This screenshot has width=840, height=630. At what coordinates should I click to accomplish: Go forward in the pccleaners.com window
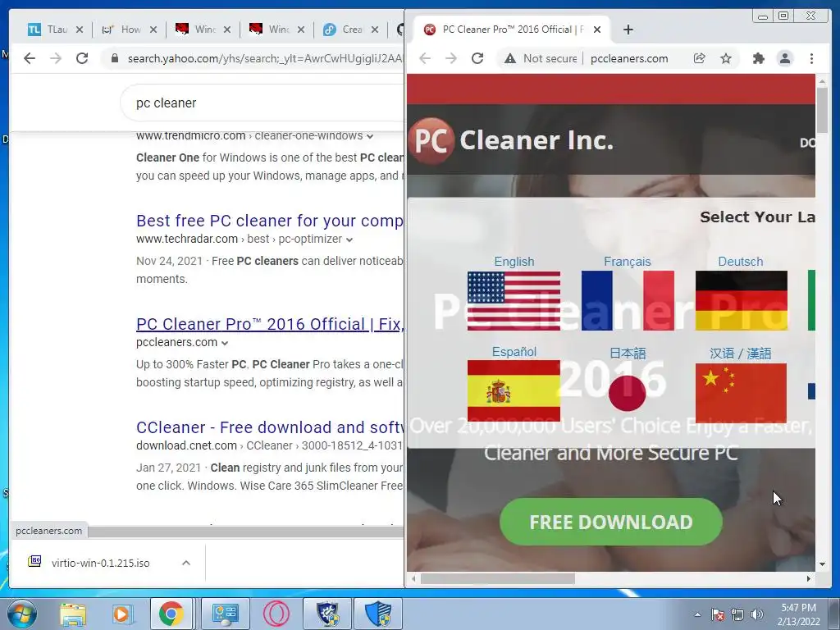click(x=451, y=58)
